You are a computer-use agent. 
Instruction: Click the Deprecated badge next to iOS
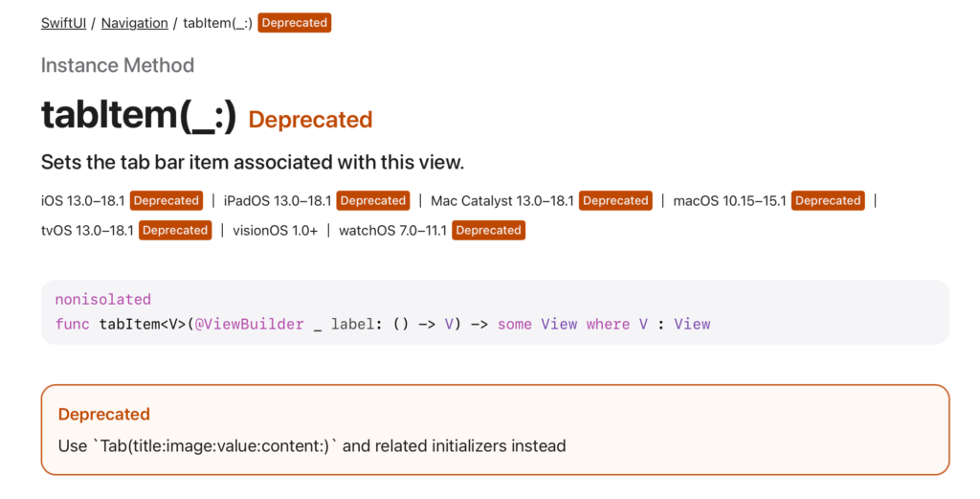167,201
